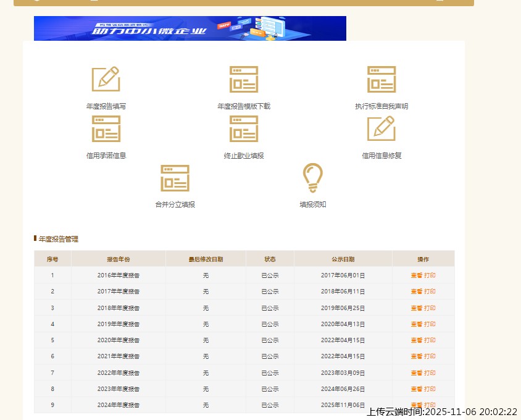Screen dimensions: 521x420
Task: Click the 填报须知 lightbulb icon
Action: tap(312, 178)
